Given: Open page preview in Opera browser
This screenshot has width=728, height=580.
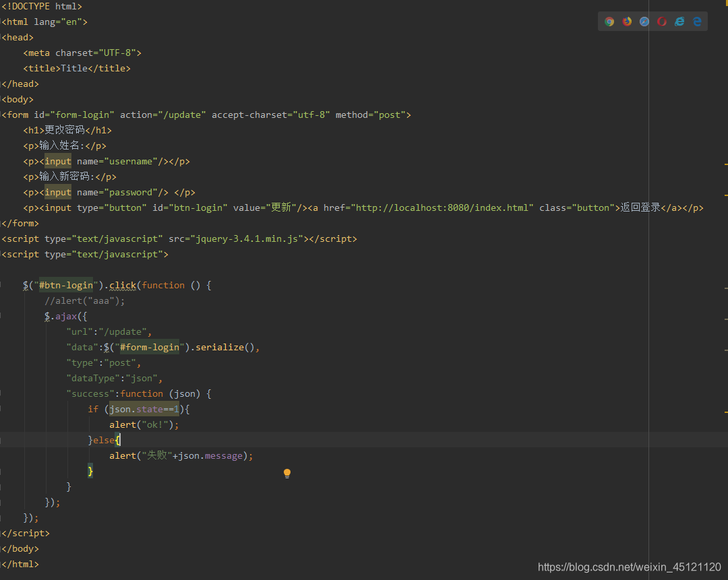Looking at the screenshot, I should [662, 22].
